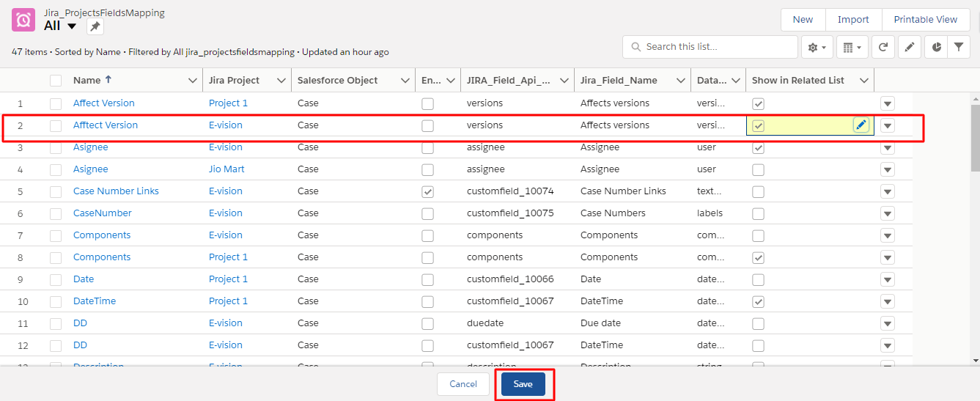The image size is (980, 401).
Task: Open Jira Project column menu
Action: [281, 81]
